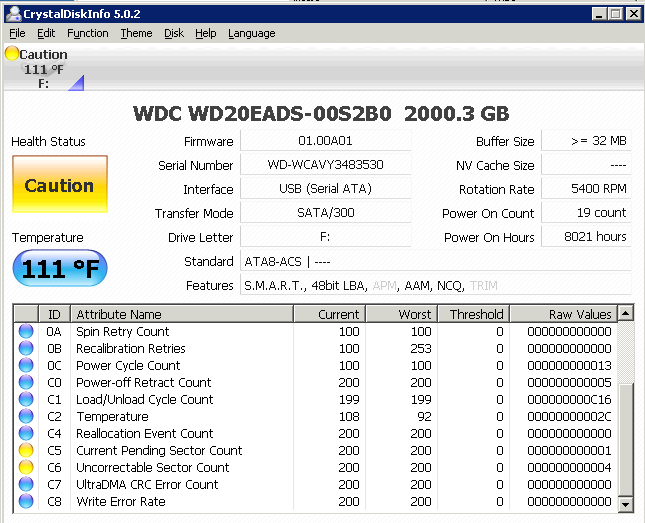This screenshot has width=645, height=523.
Task: Sort by the ID column header
Action: pyautogui.click(x=54, y=314)
